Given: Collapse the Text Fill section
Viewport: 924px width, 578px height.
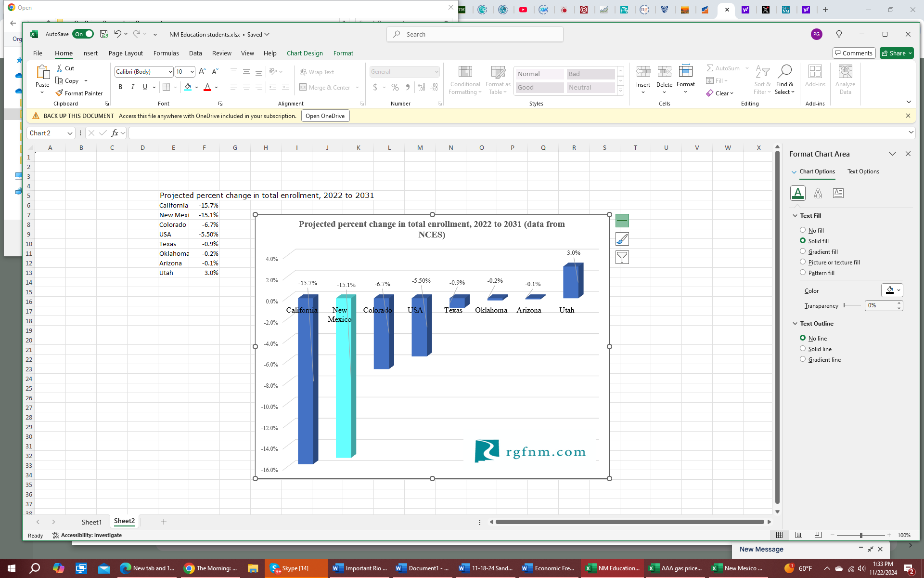Looking at the screenshot, I should pos(795,216).
